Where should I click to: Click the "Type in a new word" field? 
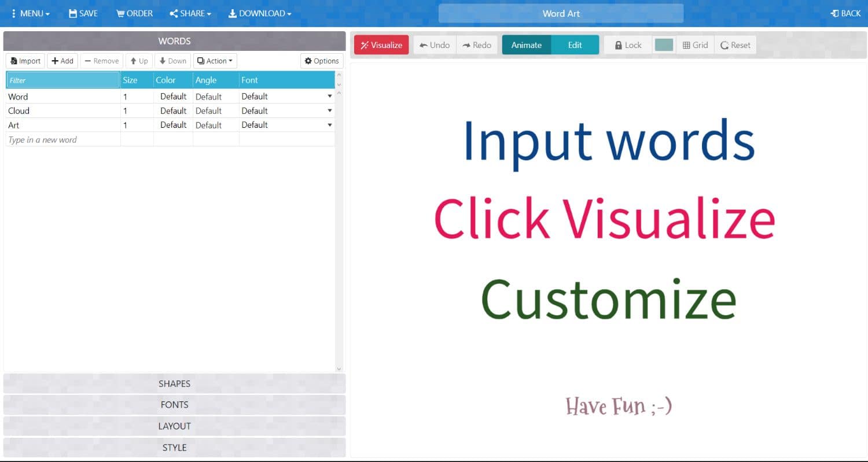pyautogui.click(x=62, y=139)
